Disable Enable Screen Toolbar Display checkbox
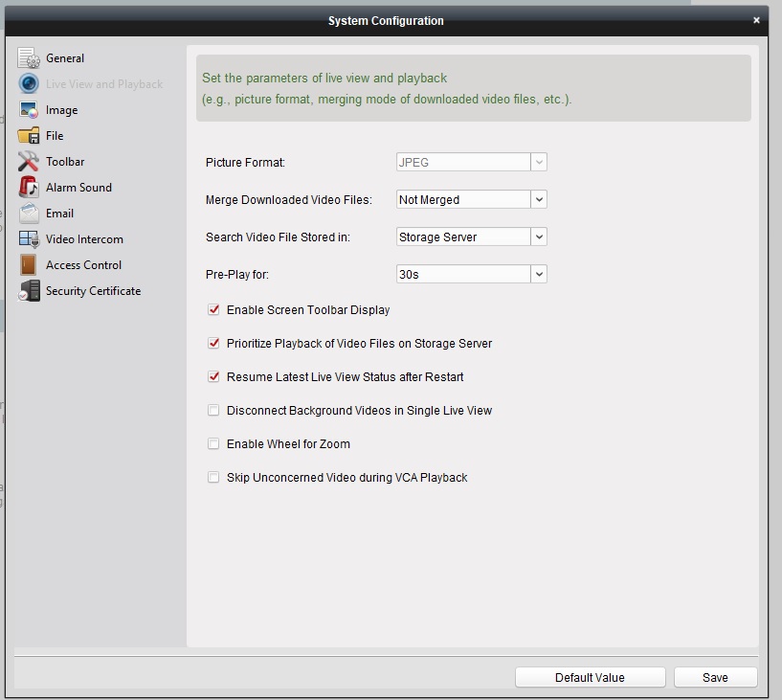The width and height of the screenshot is (782, 700). [213, 310]
